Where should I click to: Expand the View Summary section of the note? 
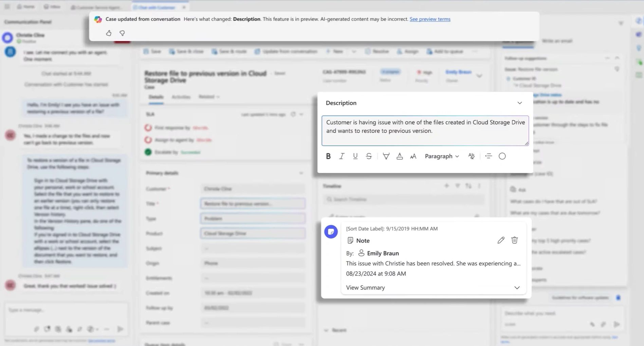pyautogui.click(x=517, y=288)
